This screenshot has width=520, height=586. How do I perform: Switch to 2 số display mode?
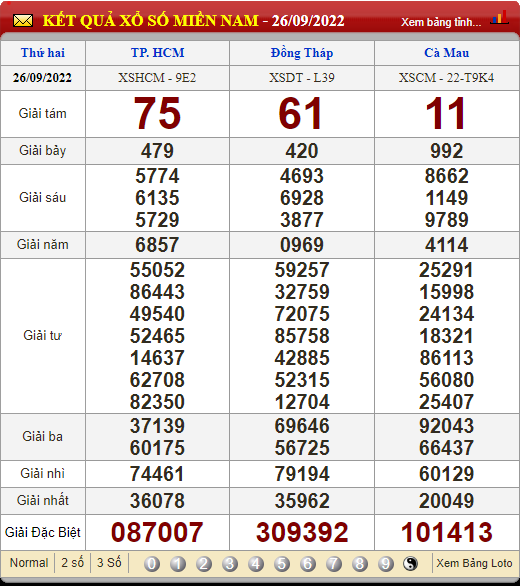coord(73,562)
